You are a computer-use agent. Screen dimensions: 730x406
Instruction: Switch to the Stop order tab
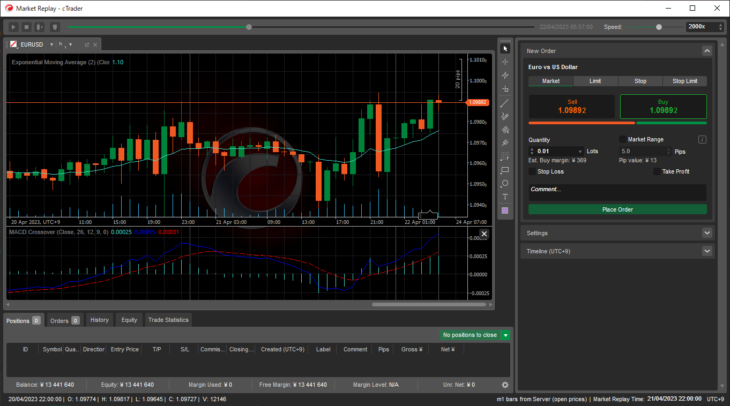pos(640,81)
